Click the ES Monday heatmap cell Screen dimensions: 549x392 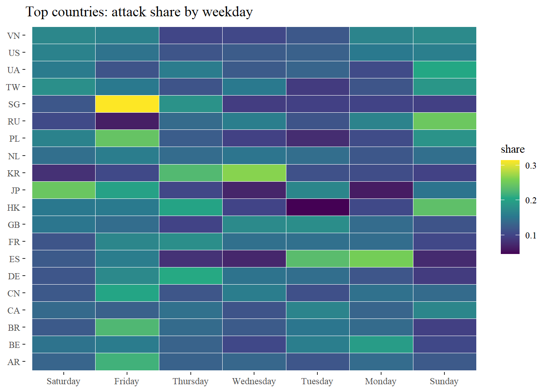tap(381, 258)
